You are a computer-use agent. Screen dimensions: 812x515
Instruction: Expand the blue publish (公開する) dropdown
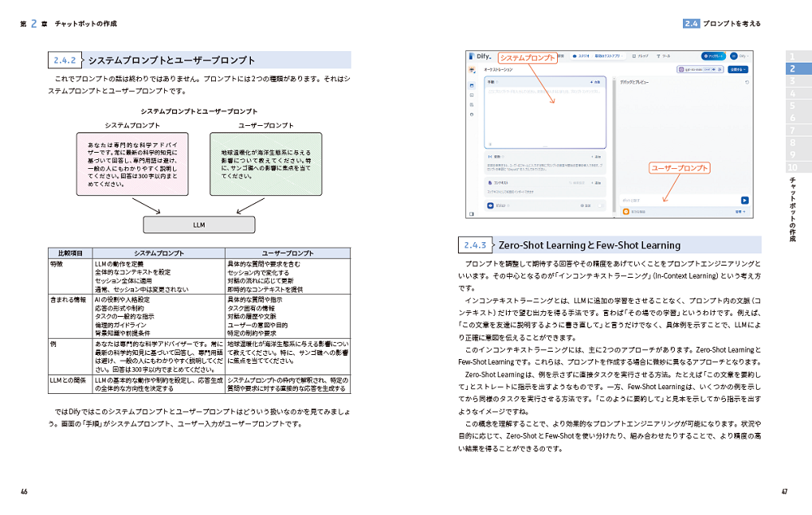tap(737, 70)
